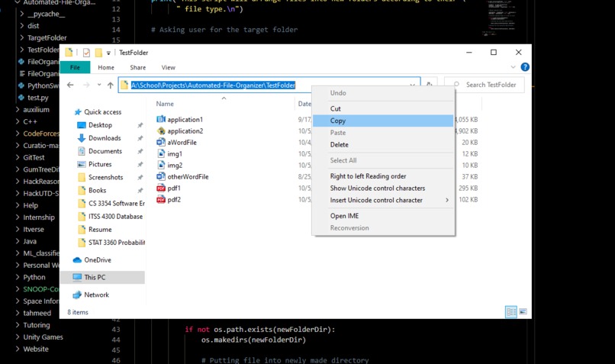Select the pdf2 file

point(169,200)
